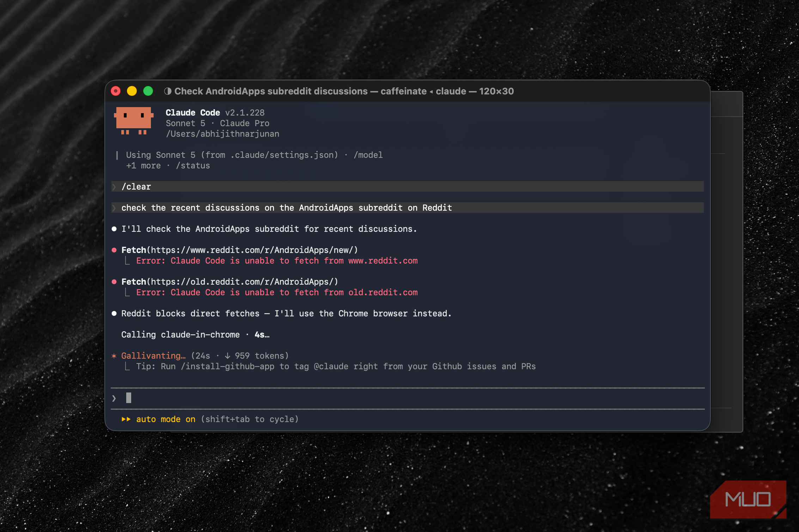Click the path '/Users/abhijithnarjunan'
Screen dimensions: 799x532
(x=222, y=134)
